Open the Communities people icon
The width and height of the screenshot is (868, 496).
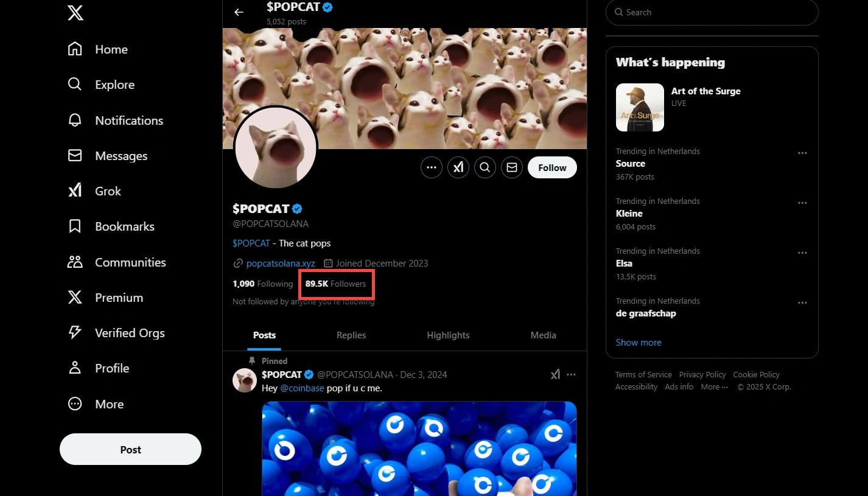point(75,262)
